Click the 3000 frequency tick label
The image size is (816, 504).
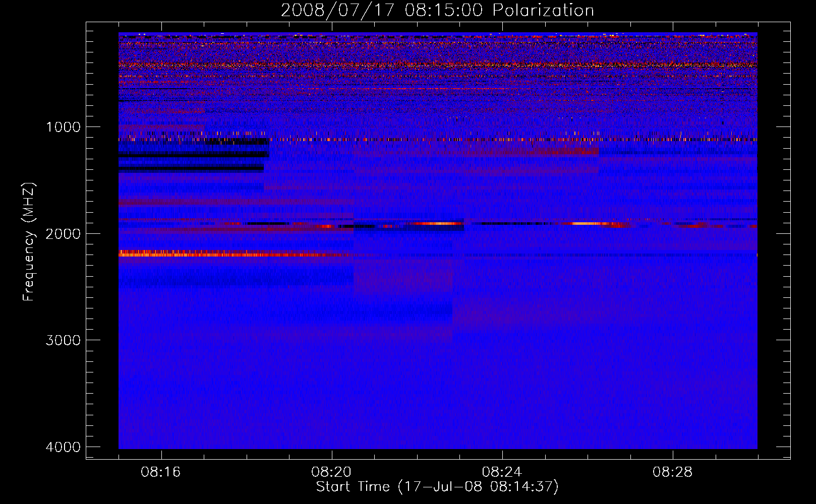coord(64,340)
